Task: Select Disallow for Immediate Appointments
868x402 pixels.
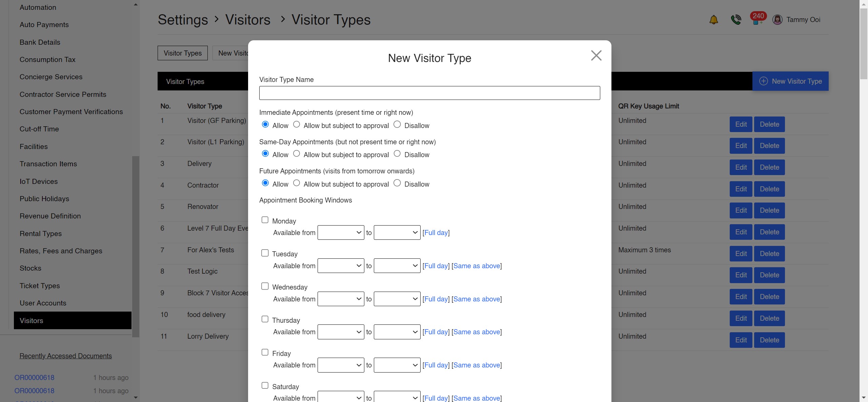Action: 397,125
